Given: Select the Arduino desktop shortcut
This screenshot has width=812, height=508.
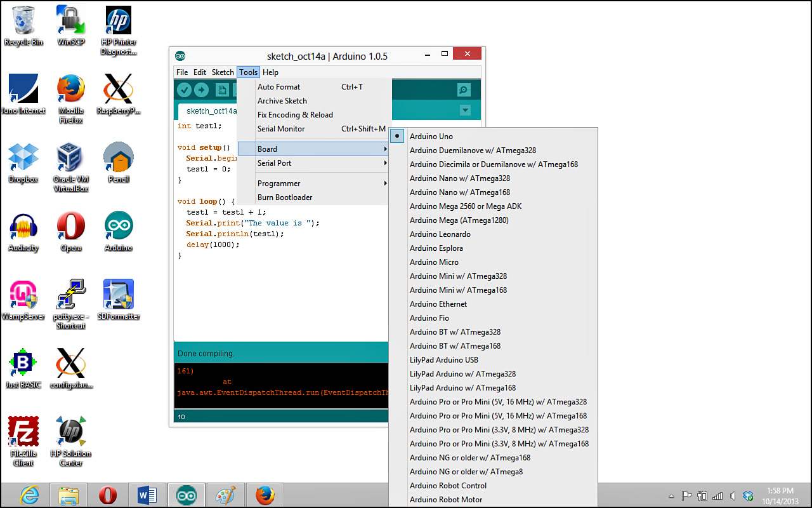Looking at the screenshot, I should pos(118,231).
